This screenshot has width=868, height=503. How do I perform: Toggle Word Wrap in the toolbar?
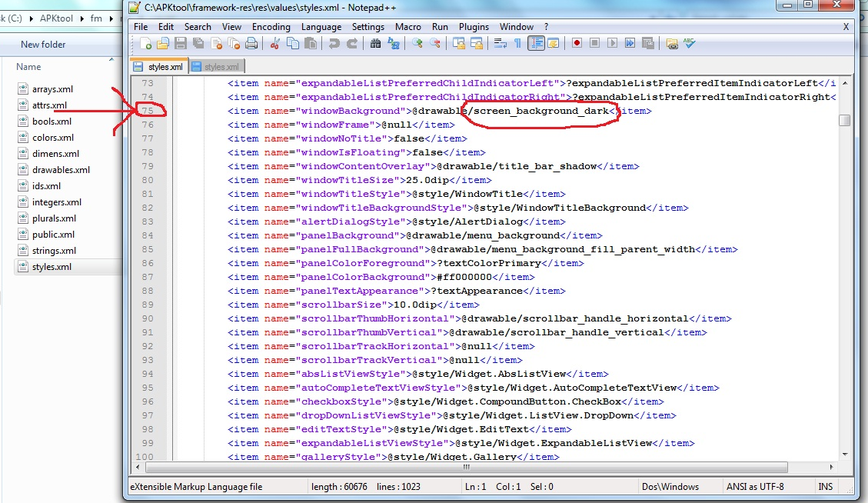pos(500,43)
